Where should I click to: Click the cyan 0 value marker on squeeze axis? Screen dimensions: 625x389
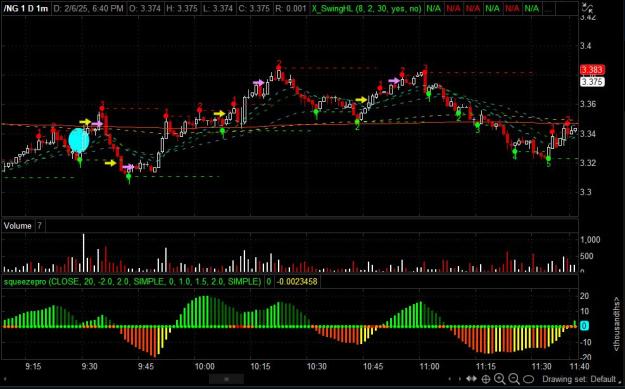[584, 326]
